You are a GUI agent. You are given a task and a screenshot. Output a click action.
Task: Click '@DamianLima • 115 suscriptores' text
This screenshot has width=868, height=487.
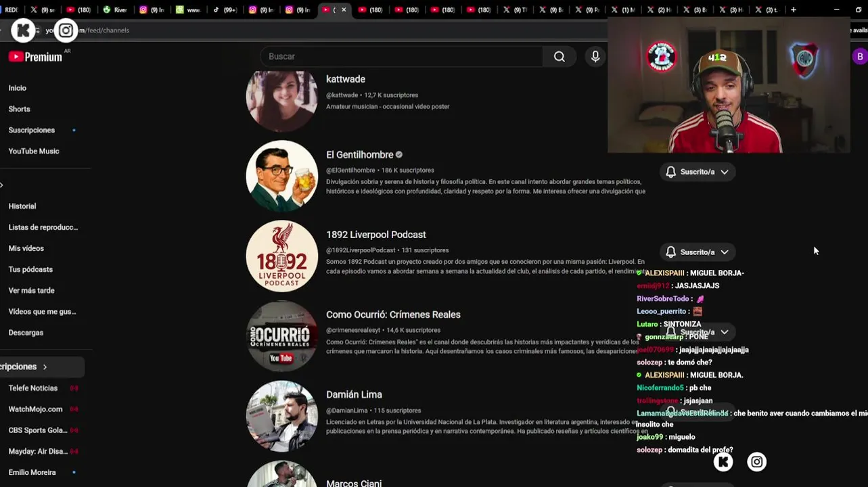pyautogui.click(x=373, y=411)
